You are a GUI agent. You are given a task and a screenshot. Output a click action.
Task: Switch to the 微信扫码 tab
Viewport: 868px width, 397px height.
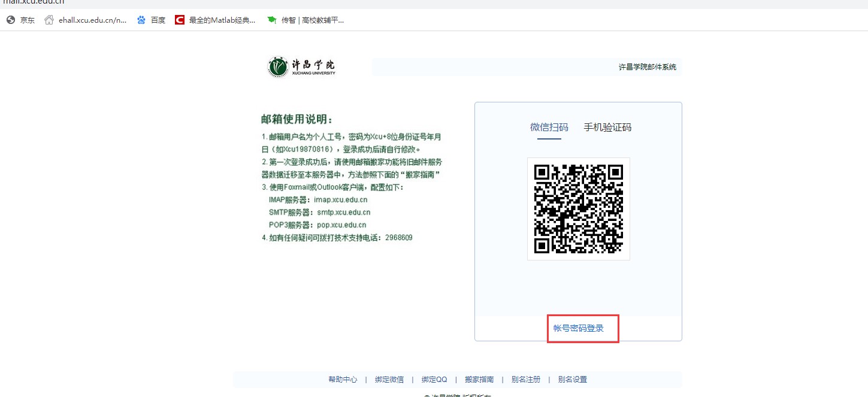tap(549, 127)
